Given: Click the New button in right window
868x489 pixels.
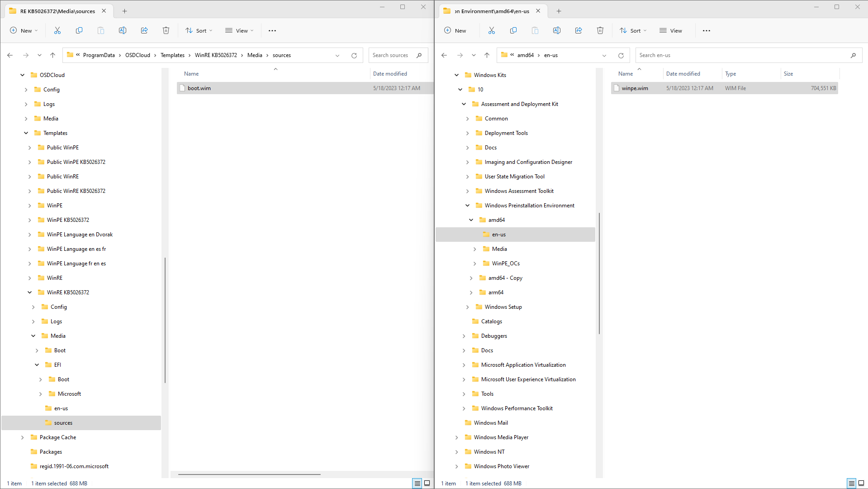Looking at the screenshot, I should 455,31.
